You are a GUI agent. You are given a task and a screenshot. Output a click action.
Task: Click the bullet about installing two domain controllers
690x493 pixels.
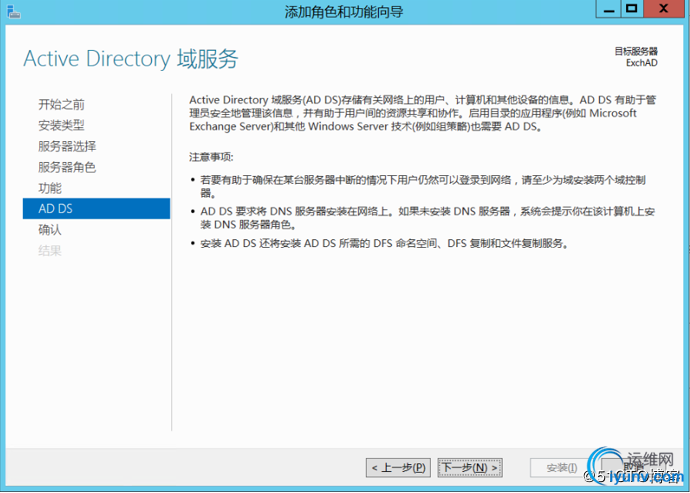[423, 186]
